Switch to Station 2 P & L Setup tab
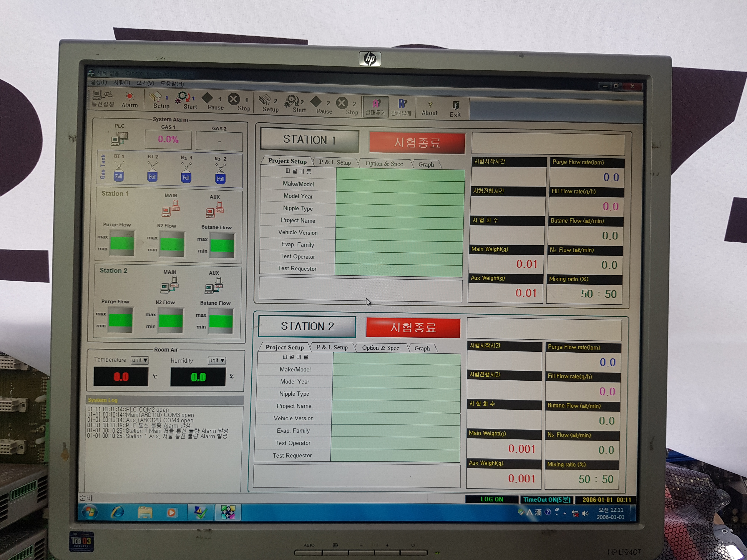The image size is (747, 560). point(332,347)
